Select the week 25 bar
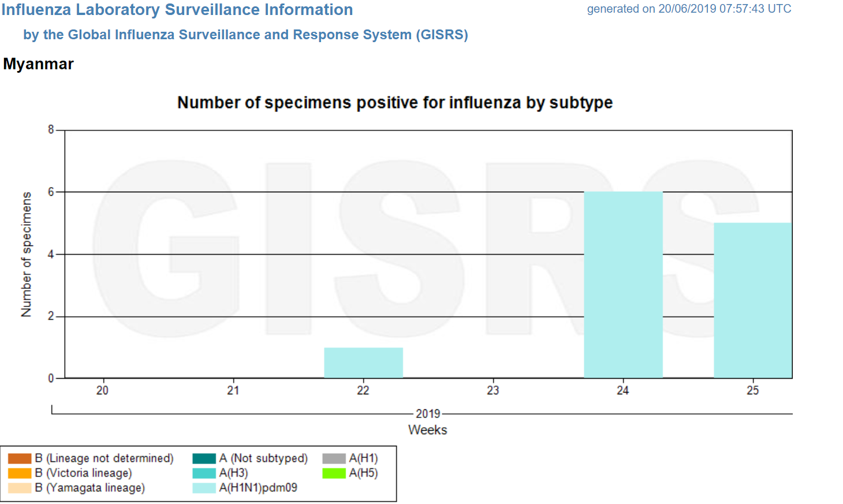 [x=752, y=300]
